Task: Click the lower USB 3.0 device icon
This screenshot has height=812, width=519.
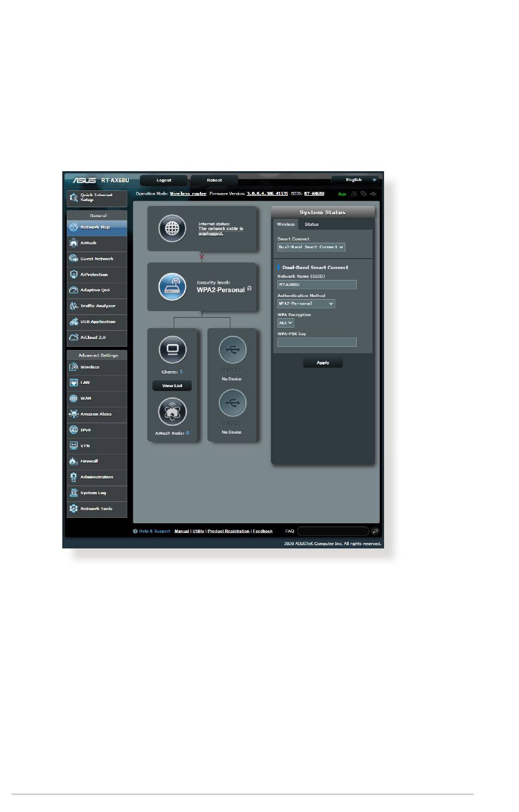Action: 233,404
